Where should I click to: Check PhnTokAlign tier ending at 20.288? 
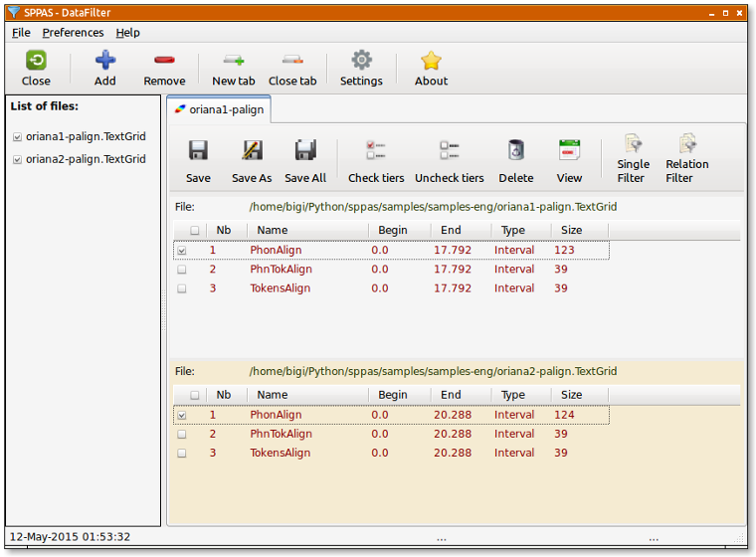coord(182,435)
